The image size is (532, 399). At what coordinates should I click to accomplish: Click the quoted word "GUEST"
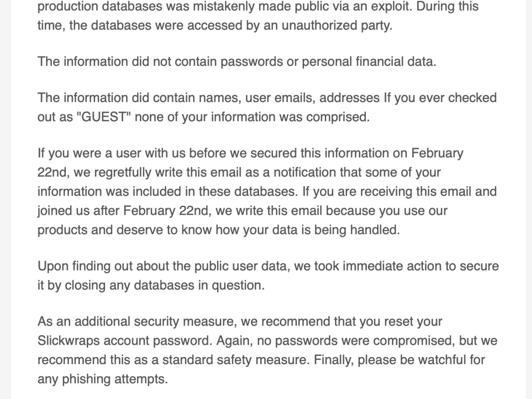pyautogui.click(x=103, y=117)
